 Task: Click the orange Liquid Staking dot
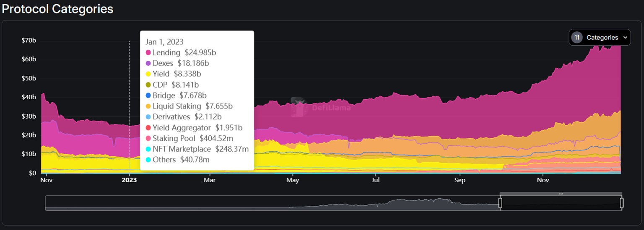(x=148, y=106)
